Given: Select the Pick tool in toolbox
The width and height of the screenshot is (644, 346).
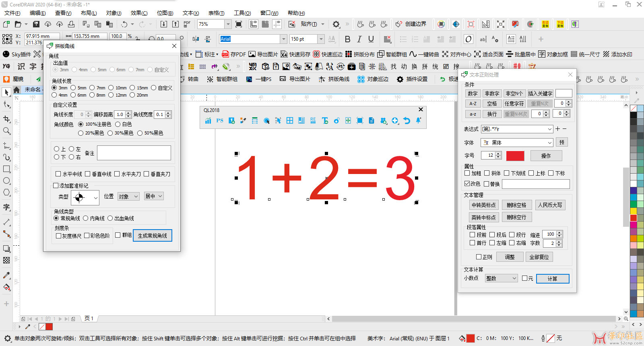Looking at the screenshot, I should coord(6,92).
